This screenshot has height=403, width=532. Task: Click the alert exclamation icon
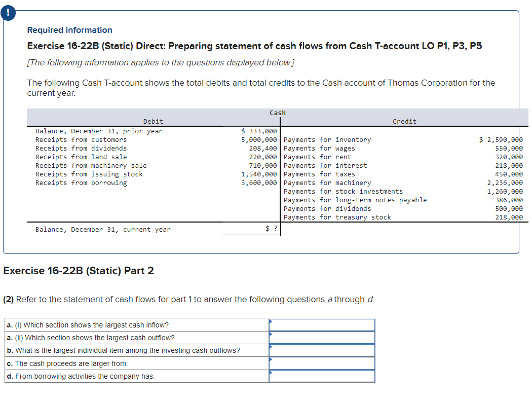tap(8, 13)
